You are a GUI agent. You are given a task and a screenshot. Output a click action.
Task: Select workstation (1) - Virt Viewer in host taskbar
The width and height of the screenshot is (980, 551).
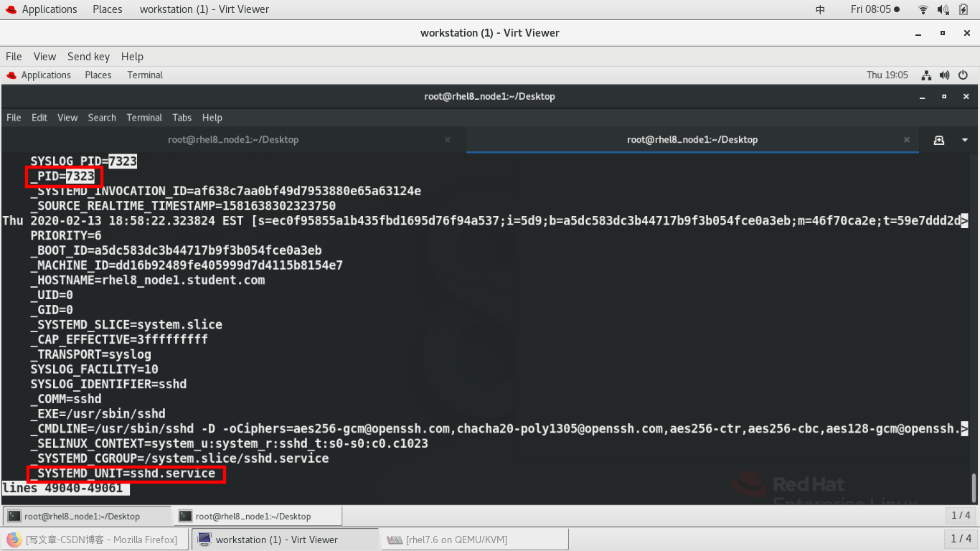point(286,540)
